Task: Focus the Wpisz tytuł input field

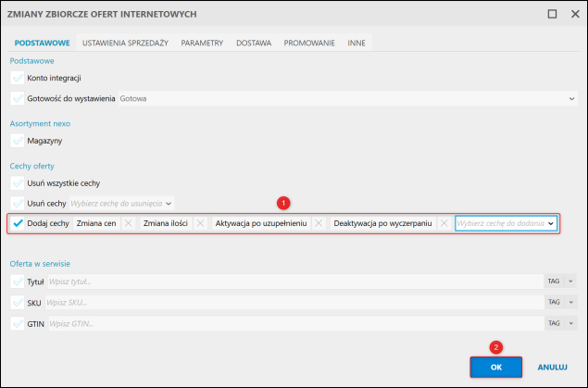Action: (295, 282)
